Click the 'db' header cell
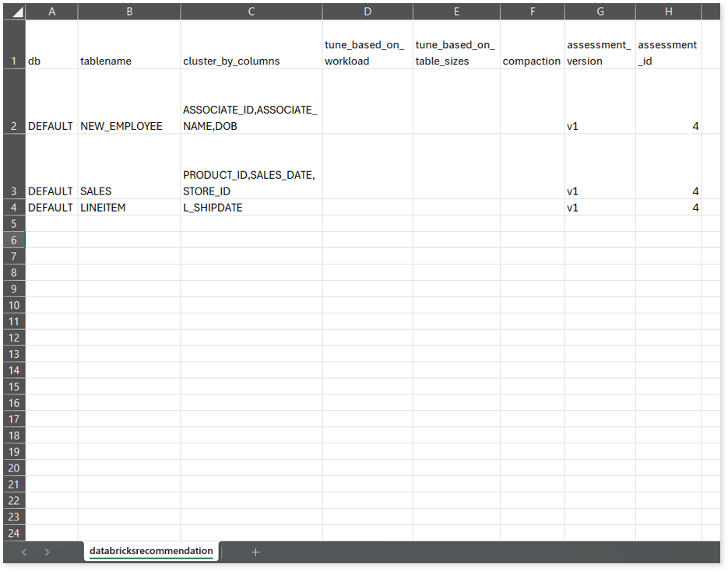Image resolution: width=728 pixels, height=571 pixels. (51, 44)
